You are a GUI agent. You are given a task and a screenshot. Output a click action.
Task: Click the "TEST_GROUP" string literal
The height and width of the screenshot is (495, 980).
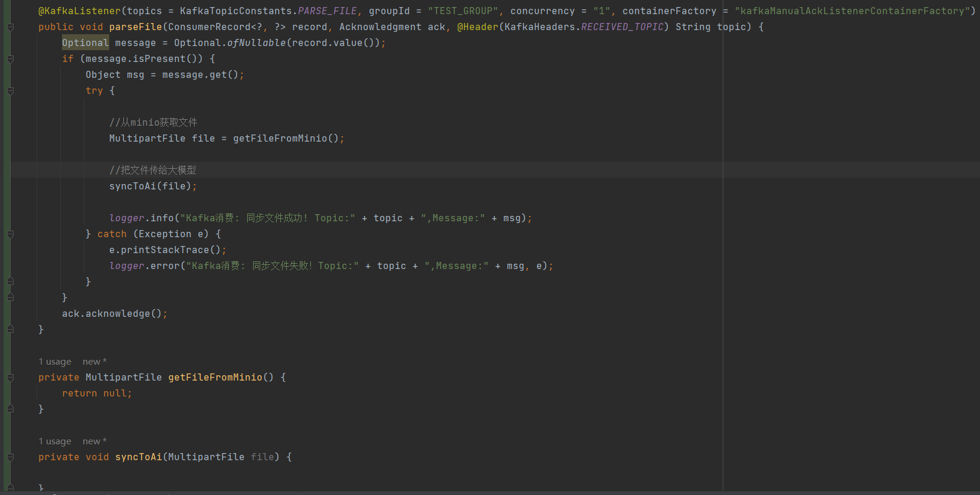pyautogui.click(x=463, y=11)
